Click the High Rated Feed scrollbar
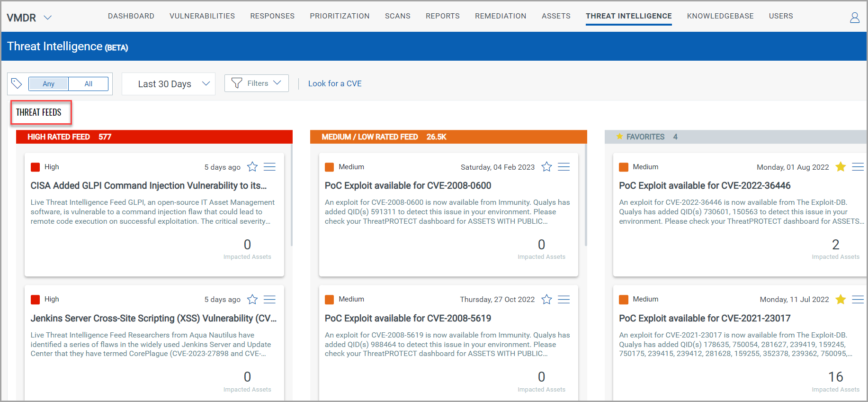Viewport: 868px width, 402px height. [x=291, y=199]
